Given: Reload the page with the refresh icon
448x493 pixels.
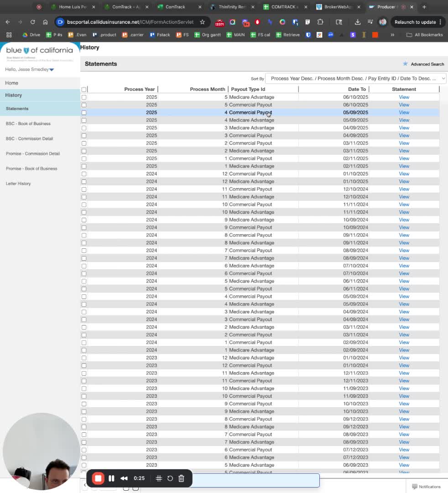Looking at the screenshot, I should [x=33, y=22].
